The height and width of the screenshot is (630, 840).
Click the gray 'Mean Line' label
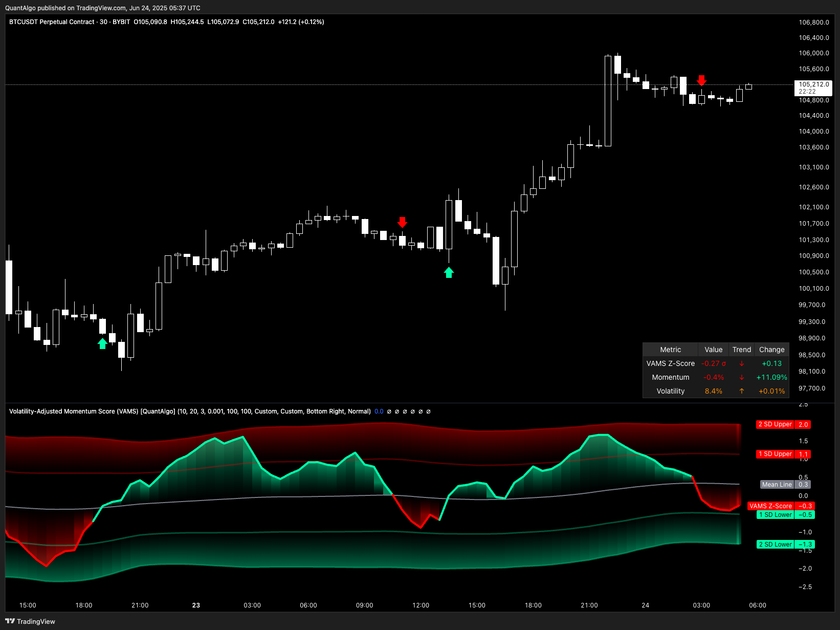point(777,485)
